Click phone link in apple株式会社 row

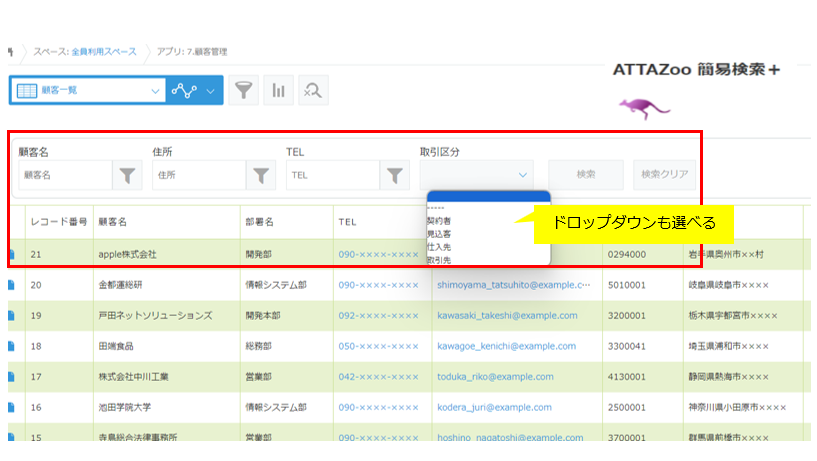pyautogui.click(x=378, y=254)
